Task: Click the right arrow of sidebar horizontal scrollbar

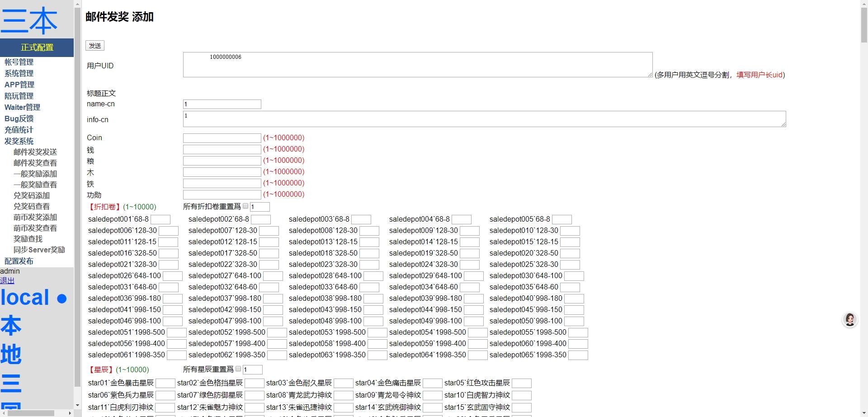Action: [70, 413]
